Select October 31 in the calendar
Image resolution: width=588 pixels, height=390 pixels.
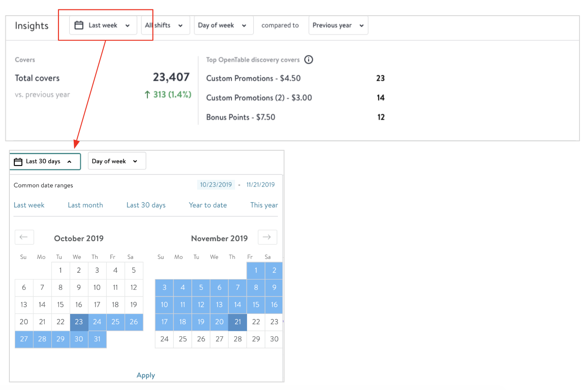click(x=97, y=339)
